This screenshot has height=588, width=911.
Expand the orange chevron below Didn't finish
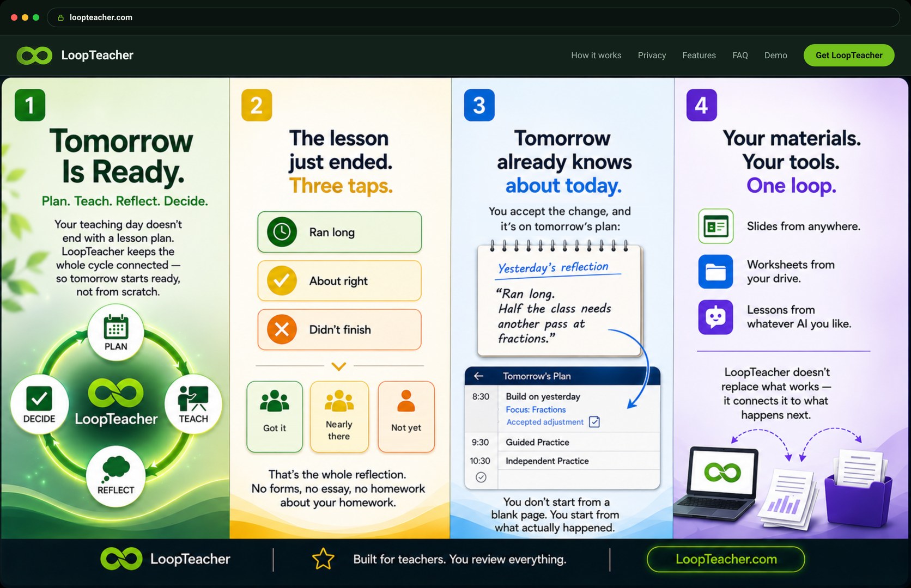tap(339, 366)
